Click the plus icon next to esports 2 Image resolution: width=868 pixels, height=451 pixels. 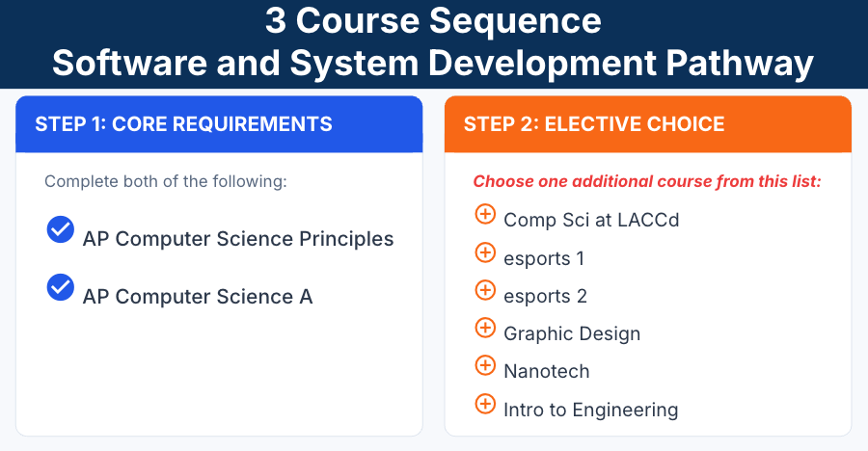click(485, 290)
